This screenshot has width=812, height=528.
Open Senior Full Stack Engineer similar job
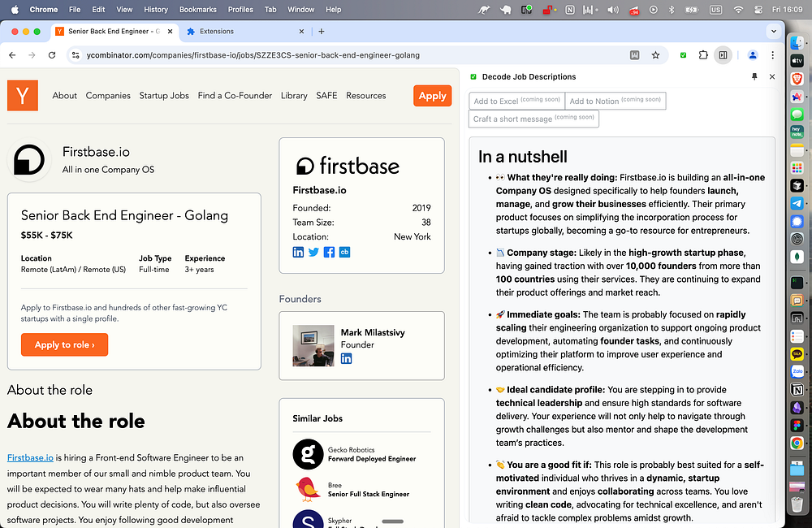coord(369,494)
